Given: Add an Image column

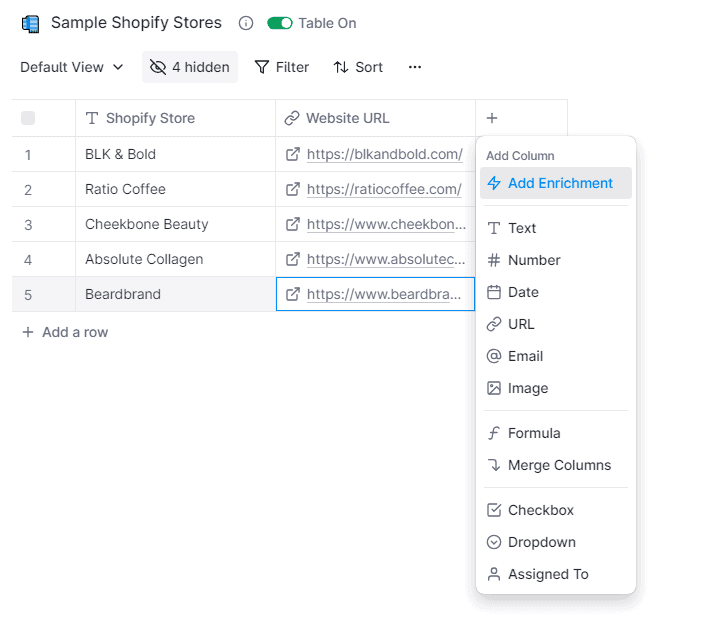Looking at the screenshot, I should 555,388.
